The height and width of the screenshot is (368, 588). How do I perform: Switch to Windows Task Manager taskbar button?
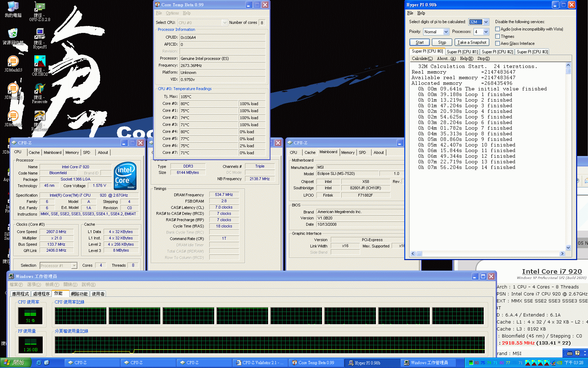[428, 363]
